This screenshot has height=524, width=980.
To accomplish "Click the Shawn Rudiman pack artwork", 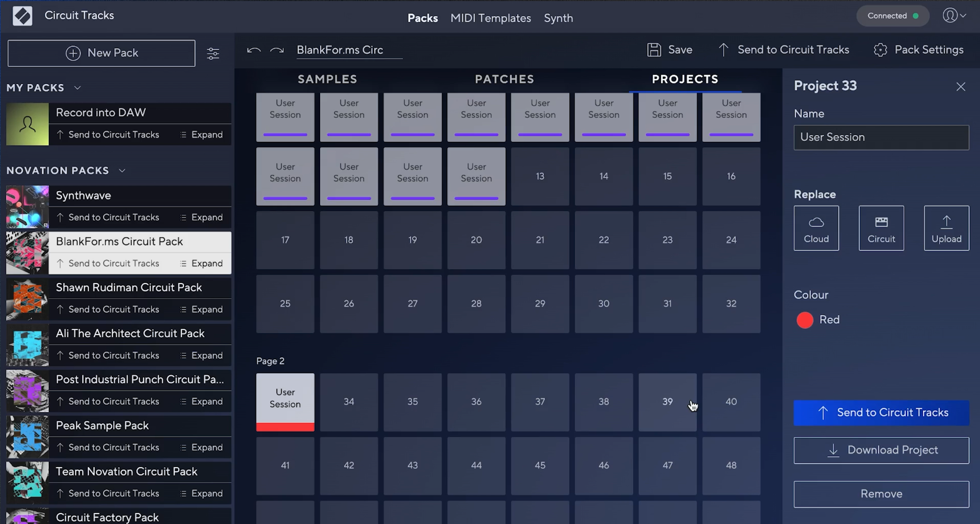I will pyautogui.click(x=27, y=299).
